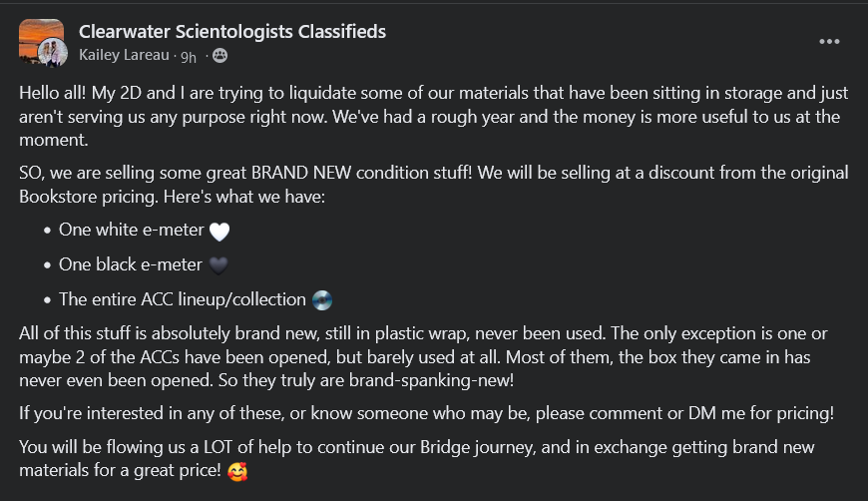Click the group privacy icon beside timestamp

pyautogui.click(x=219, y=55)
